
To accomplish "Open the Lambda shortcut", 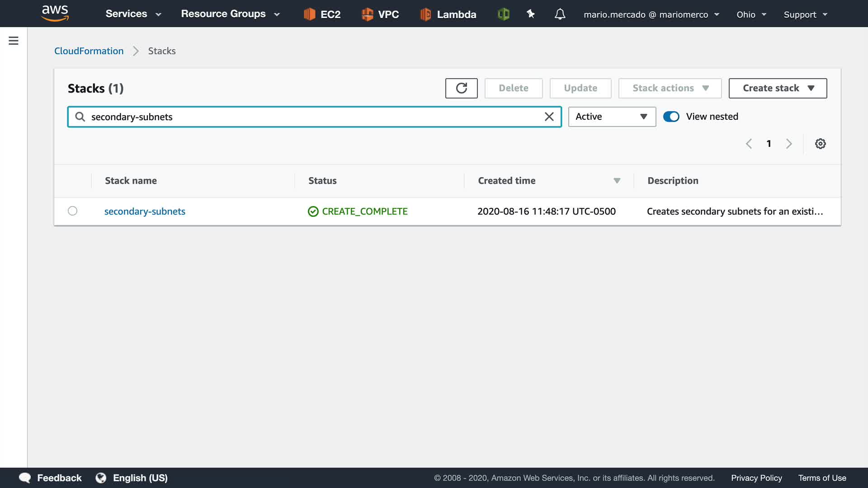I will pyautogui.click(x=448, y=14).
